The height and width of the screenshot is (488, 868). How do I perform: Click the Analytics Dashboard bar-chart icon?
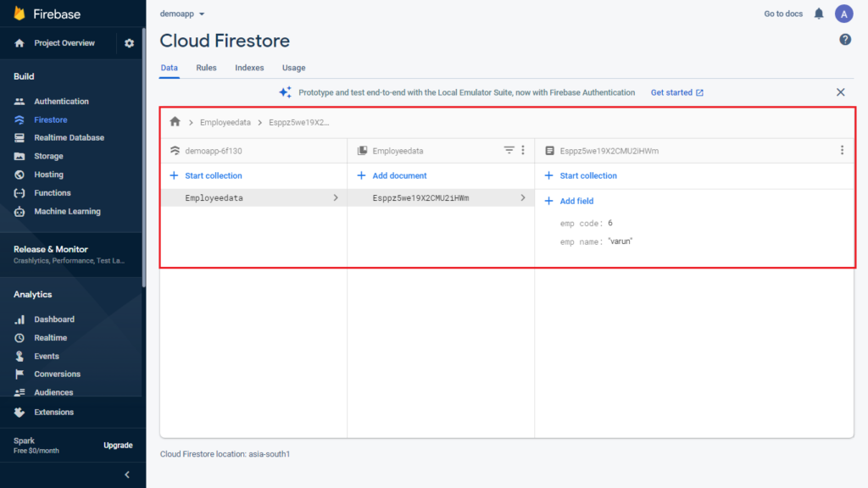click(19, 319)
